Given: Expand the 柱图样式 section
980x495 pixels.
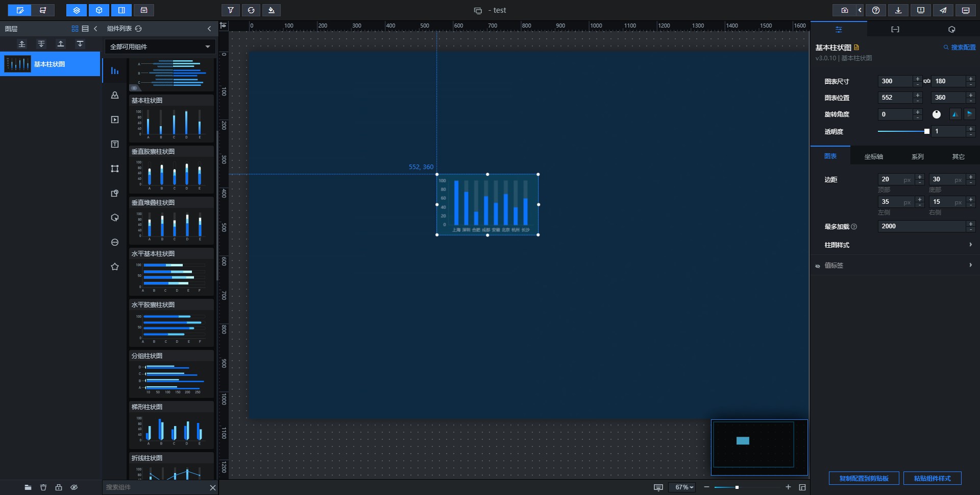Looking at the screenshot, I should (896, 245).
